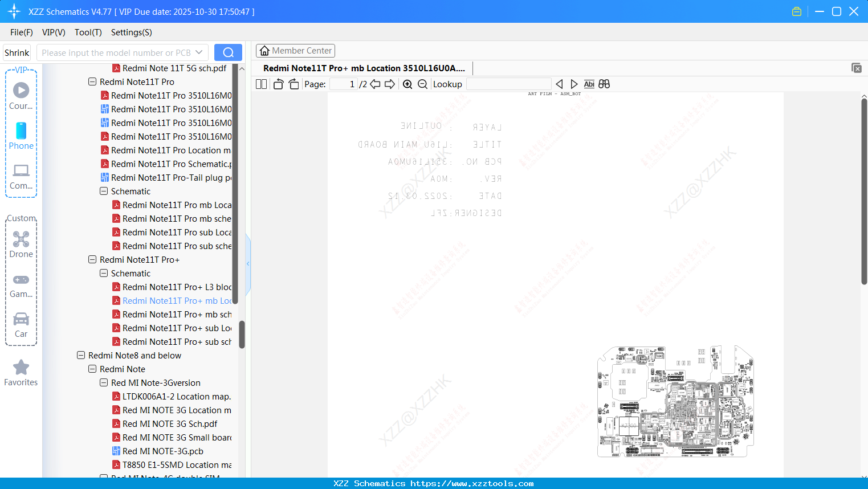Open the Member Center
The width and height of the screenshot is (868, 489).
pyautogui.click(x=295, y=50)
